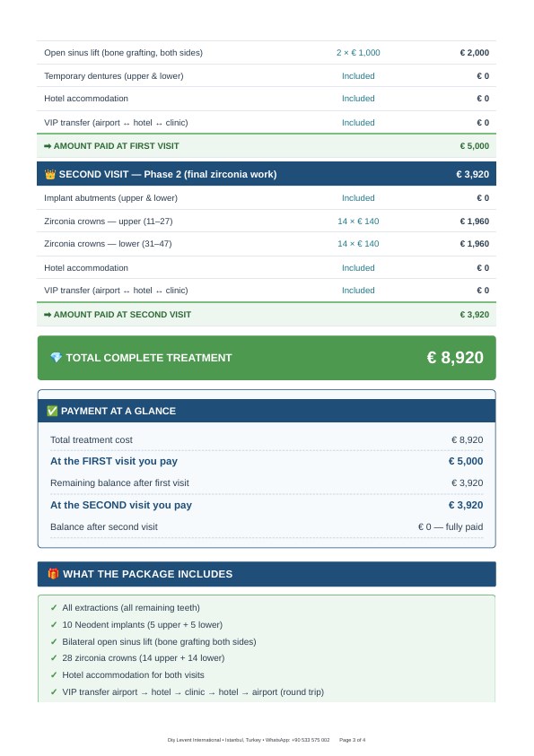Screen dimensions: 534x756
Task: Click the checkmark beside 10 Neodent implants
Action: (54, 624)
